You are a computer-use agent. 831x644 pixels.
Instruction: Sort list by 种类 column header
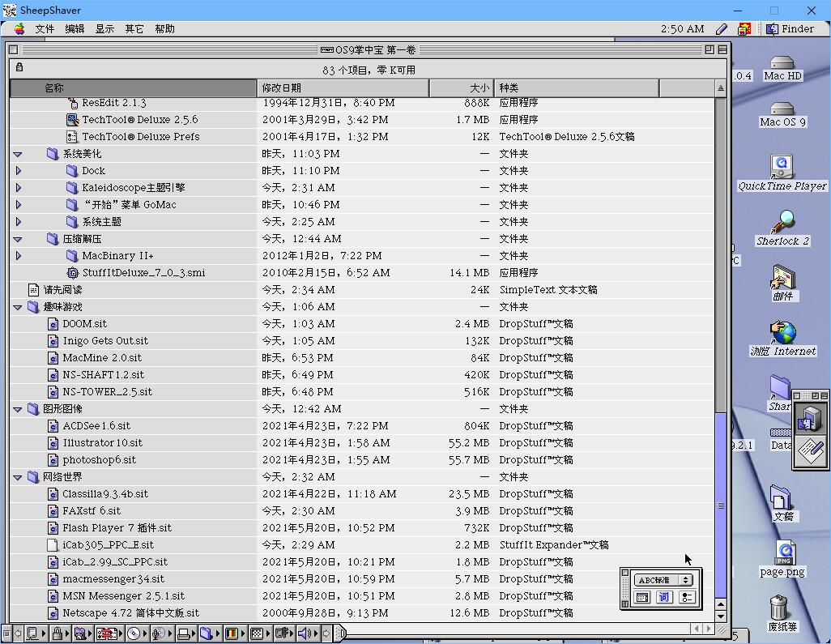coord(577,88)
